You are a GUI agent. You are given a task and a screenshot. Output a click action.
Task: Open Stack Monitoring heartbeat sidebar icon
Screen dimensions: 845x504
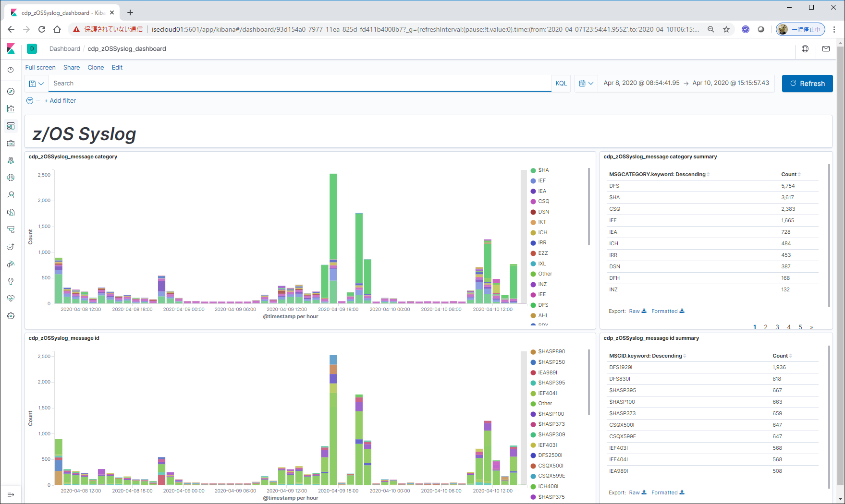tap(11, 299)
